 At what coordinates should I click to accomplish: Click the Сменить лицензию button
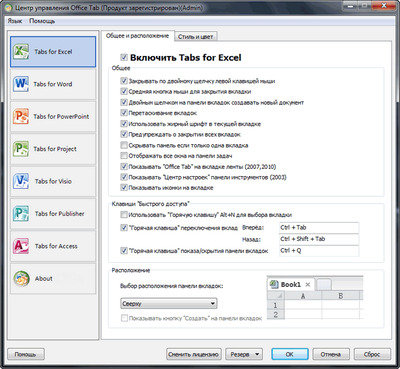pyautogui.click(x=194, y=354)
